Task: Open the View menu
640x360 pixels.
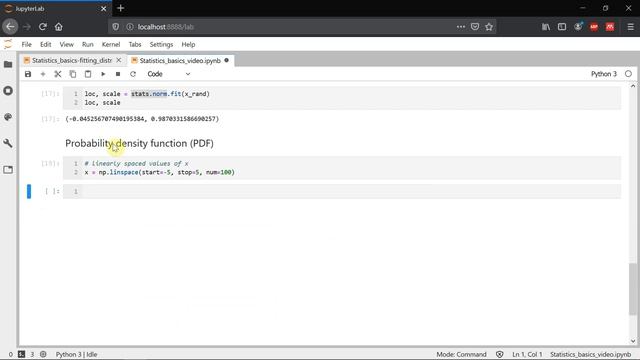Action: click(x=67, y=44)
